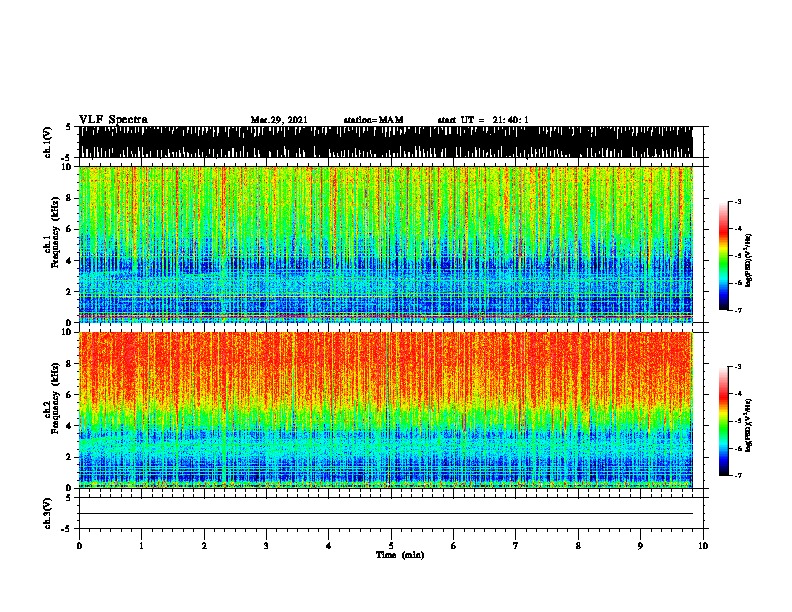The height and width of the screenshot is (612, 792).
Task: Click the flat ch.3 voltage trace line
Action: point(385,514)
